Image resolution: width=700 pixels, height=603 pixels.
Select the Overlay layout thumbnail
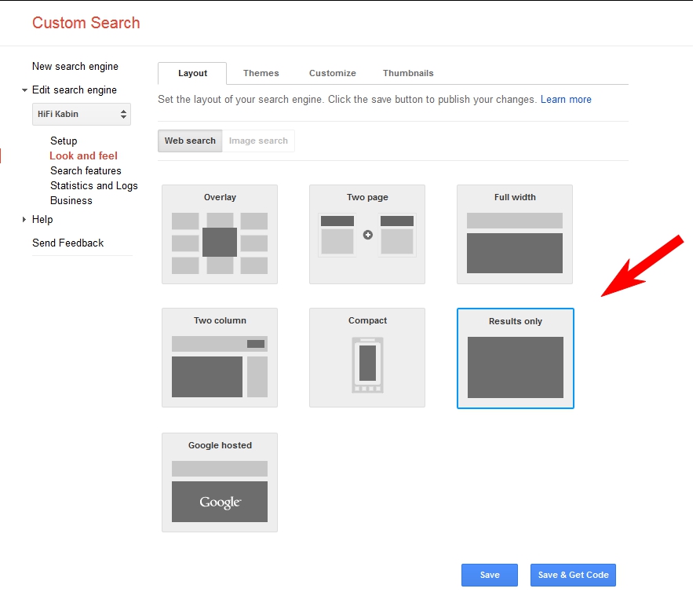click(219, 234)
